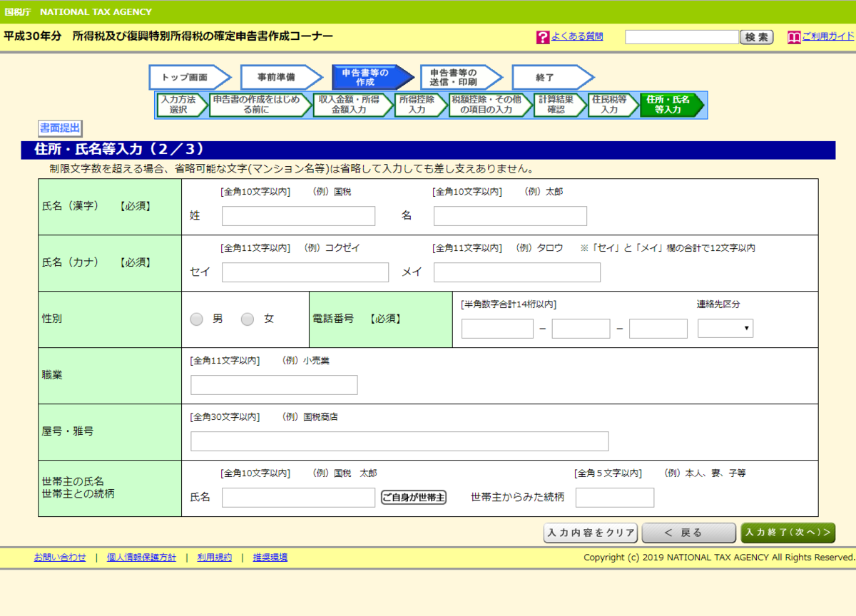Focus the セイ katakana surname field
Screen dimensions: 856x616
click(x=305, y=272)
